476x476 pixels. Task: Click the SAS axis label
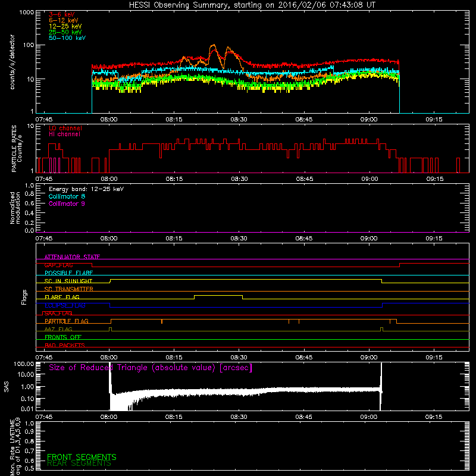pos(7,387)
